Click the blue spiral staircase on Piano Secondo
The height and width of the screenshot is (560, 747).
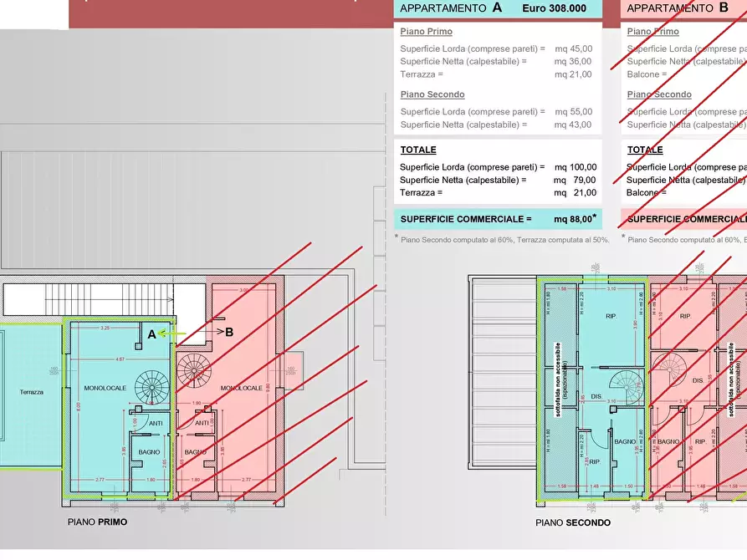[x=624, y=389]
